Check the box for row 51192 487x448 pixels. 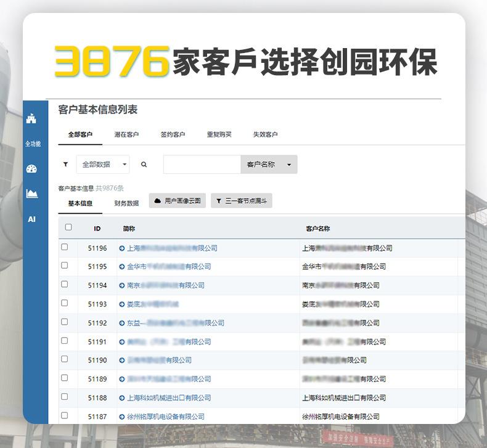click(64, 322)
